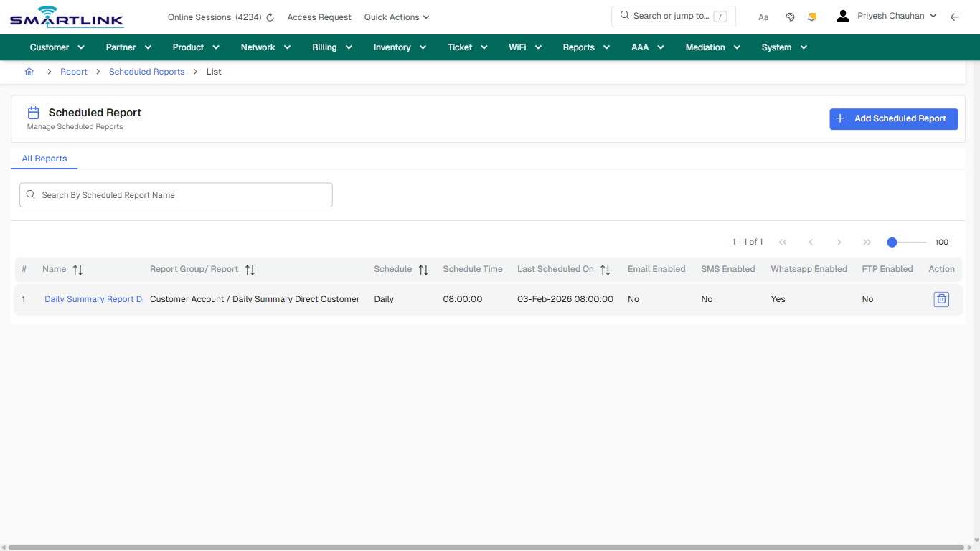
Task: Refresh the Online Sessions count
Action: click(x=269, y=17)
